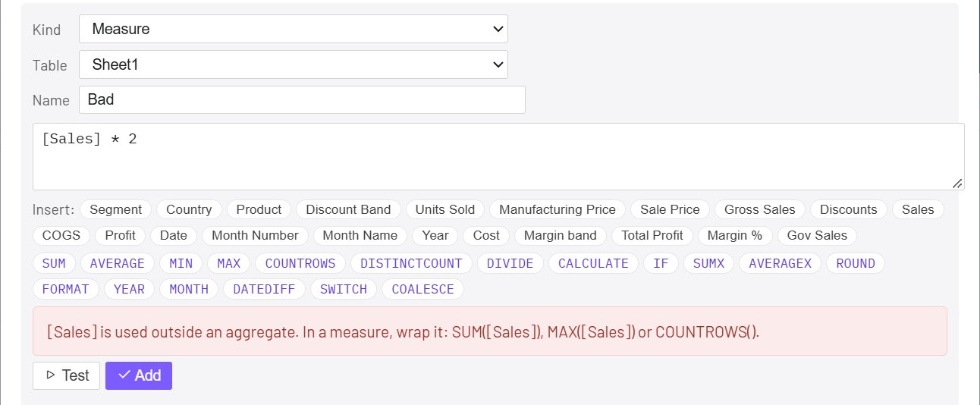Insert the DATEDIFF function
This screenshot has height=405, width=980.
pyautogui.click(x=264, y=289)
